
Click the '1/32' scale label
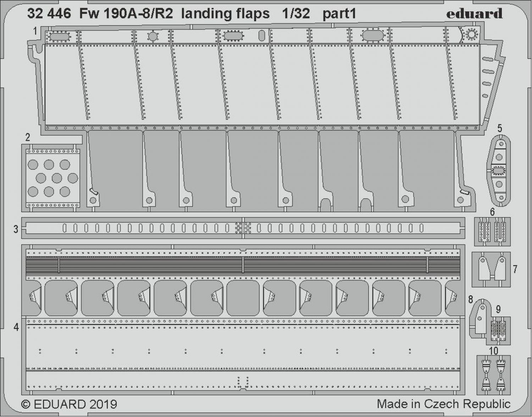pyautogui.click(x=296, y=14)
